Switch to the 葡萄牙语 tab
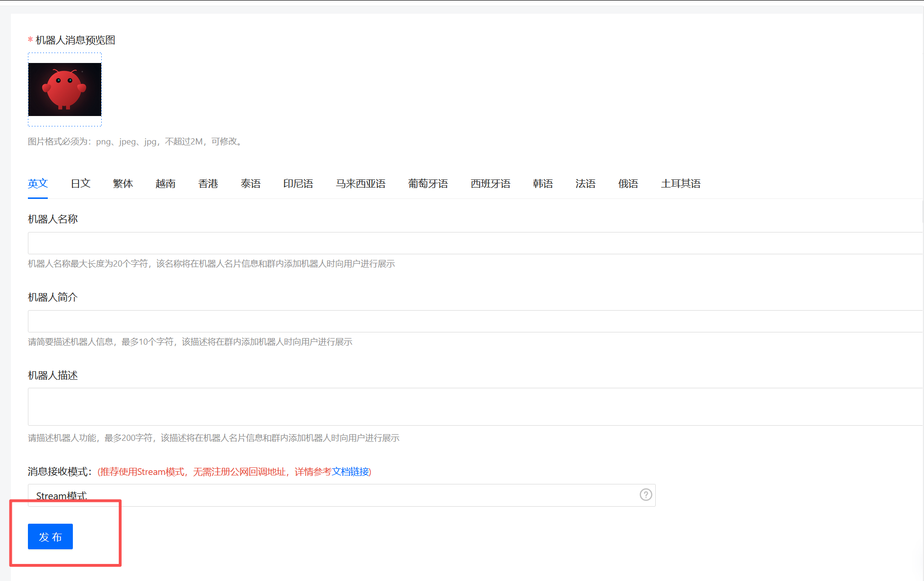Viewport: 924px width, 581px height. pyautogui.click(x=428, y=184)
